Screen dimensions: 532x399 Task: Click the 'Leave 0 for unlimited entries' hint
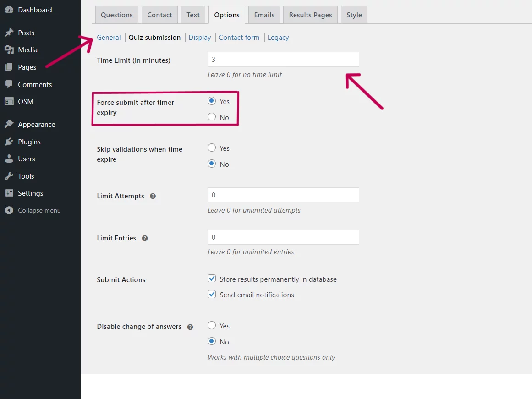click(251, 252)
